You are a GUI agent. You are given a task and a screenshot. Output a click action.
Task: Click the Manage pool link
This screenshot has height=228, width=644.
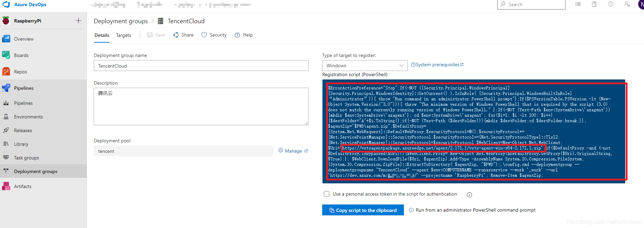coord(293,151)
